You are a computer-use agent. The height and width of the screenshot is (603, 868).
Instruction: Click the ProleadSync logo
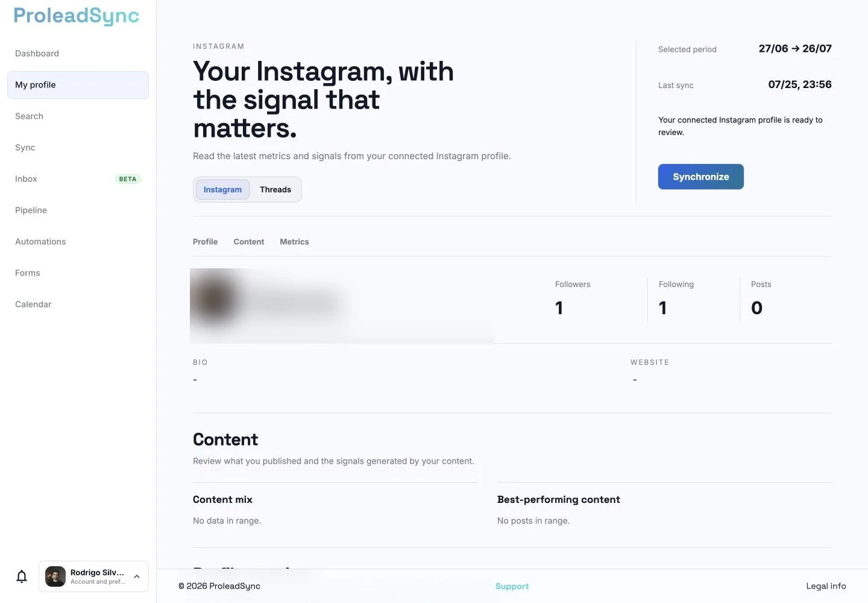pyautogui.click(x=76, y=16)
